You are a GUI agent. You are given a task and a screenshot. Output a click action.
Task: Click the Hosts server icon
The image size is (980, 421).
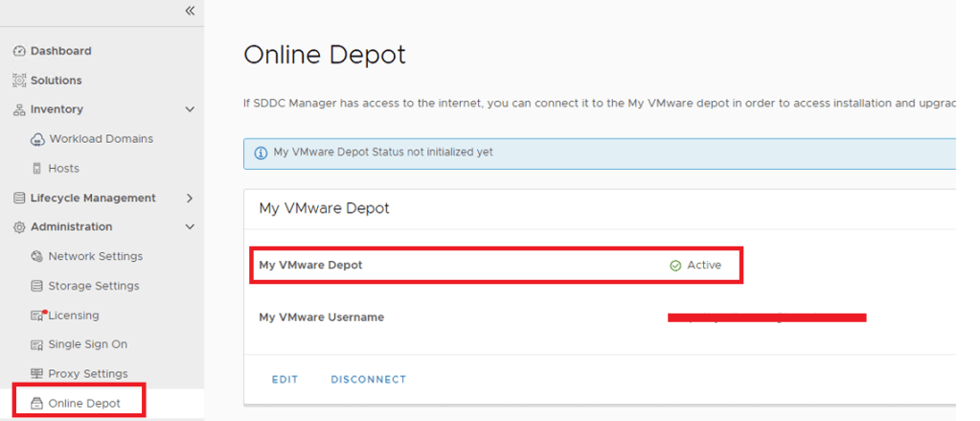(x=38, y=169)
